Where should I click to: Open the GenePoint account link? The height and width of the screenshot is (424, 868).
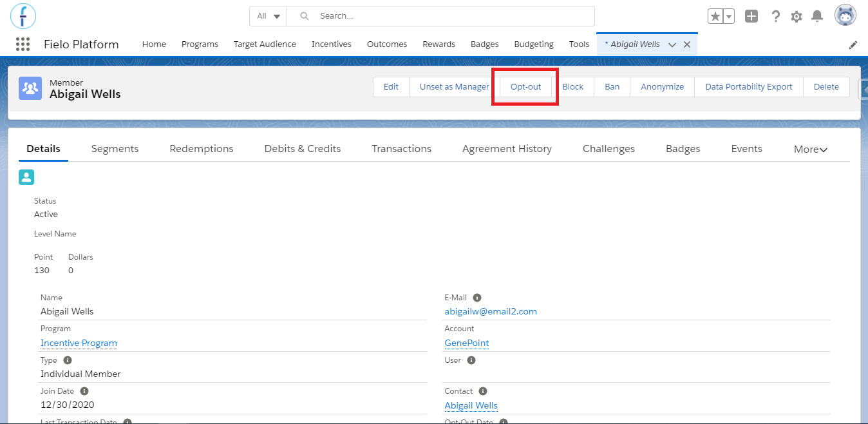pyautogui.click(x=467, y=343)
